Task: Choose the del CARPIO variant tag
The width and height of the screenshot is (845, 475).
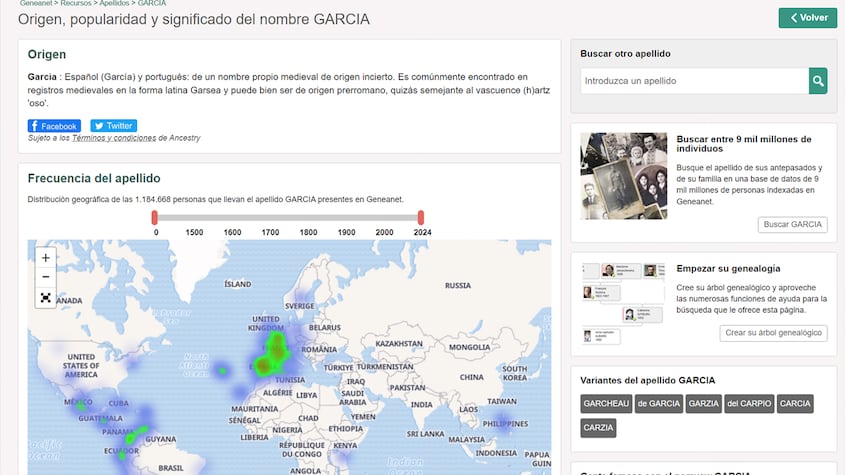Action: pos(748,404)
